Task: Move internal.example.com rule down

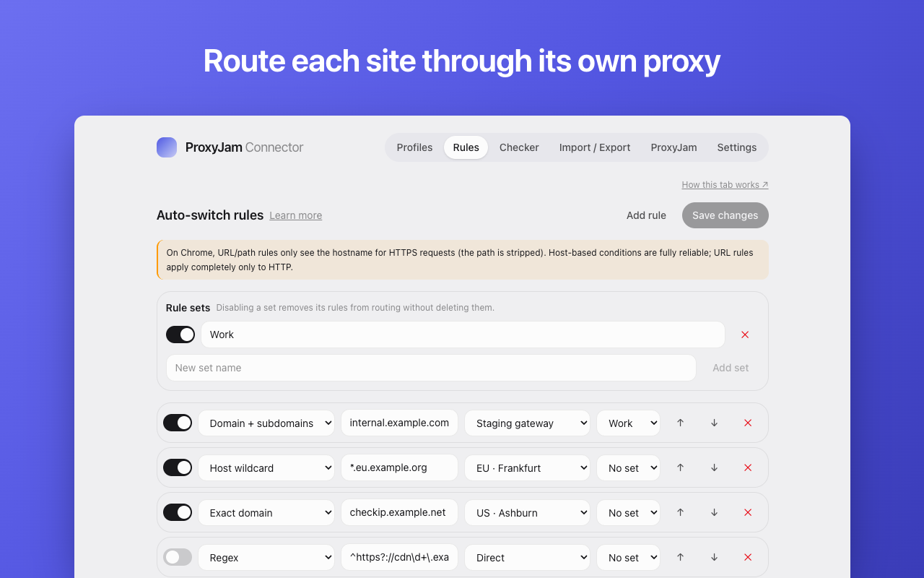Action: 714,423
